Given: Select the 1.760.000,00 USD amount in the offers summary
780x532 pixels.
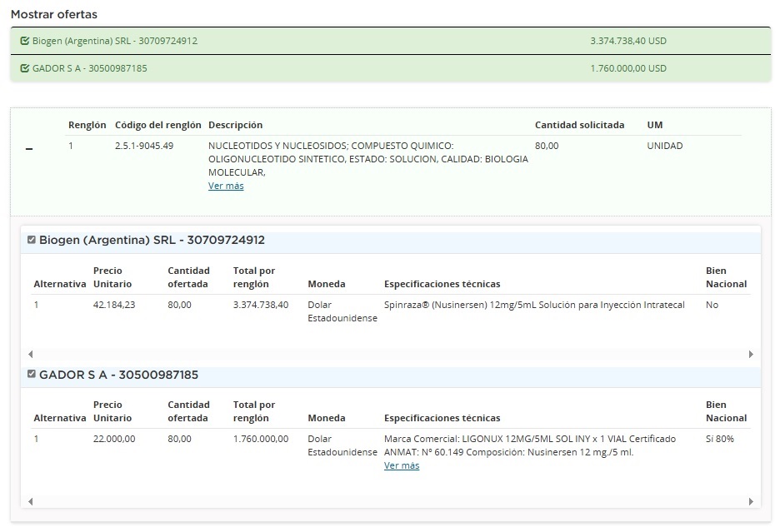Looking at the screenshot, I should click(x=627, y=68).
